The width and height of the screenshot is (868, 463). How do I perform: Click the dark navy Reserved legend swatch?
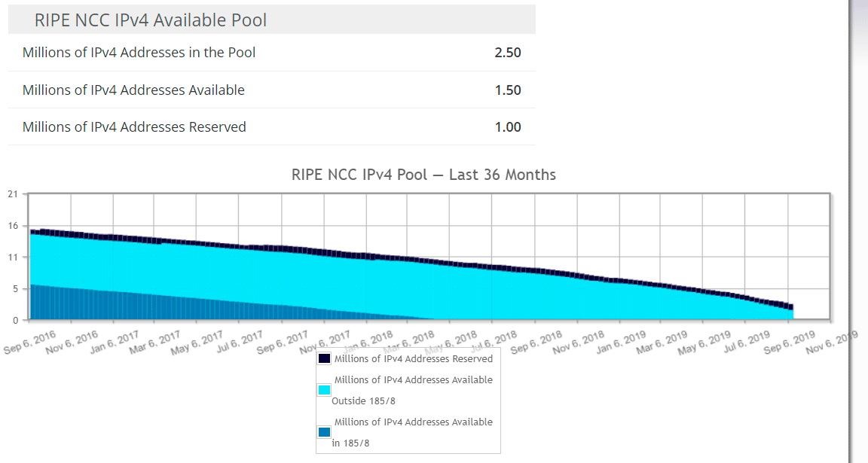tap(325, 359)
